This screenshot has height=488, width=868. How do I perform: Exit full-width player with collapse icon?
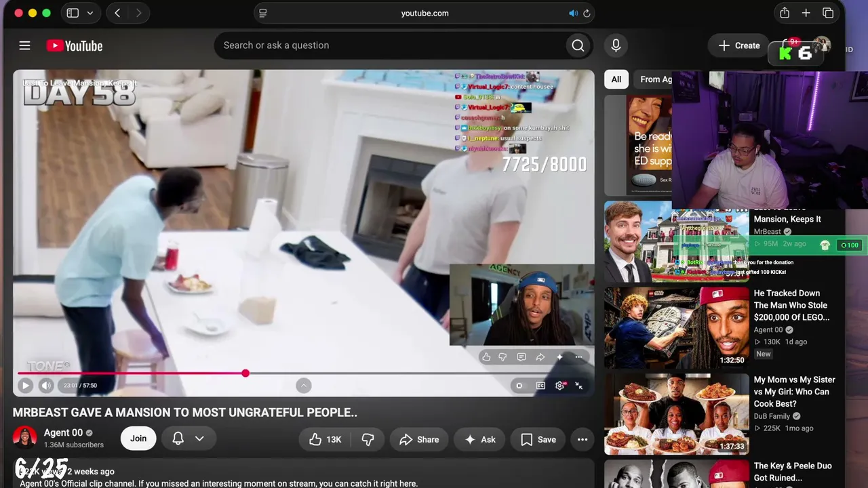point(579,386)
